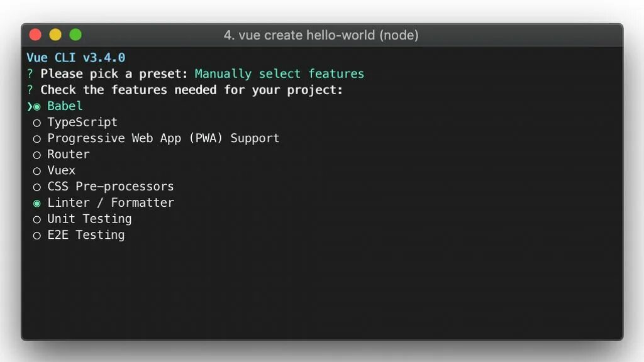The height and width of the screenshot is (362, 644).
Task: Enable the Unit Testing circle marker
Action: click(x=37, y=219)
